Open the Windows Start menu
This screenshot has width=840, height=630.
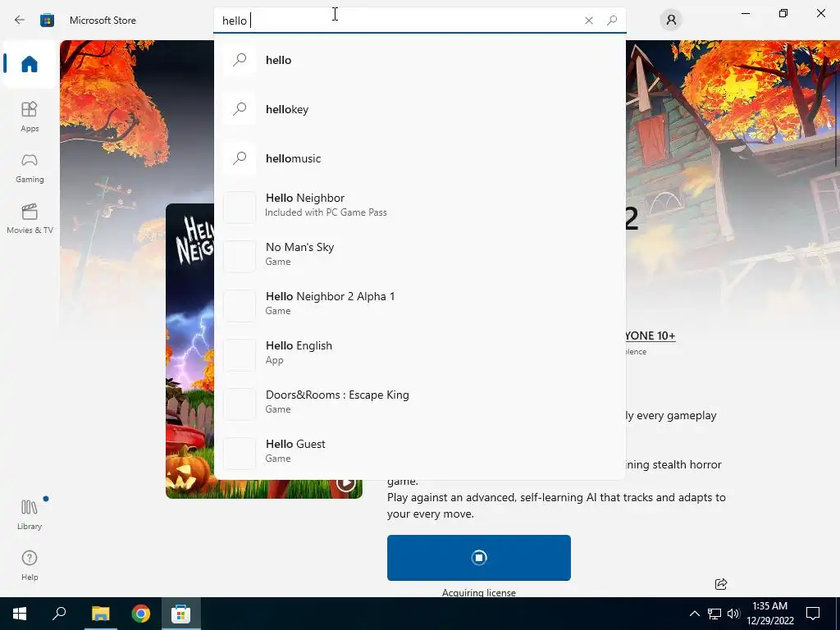20,614
